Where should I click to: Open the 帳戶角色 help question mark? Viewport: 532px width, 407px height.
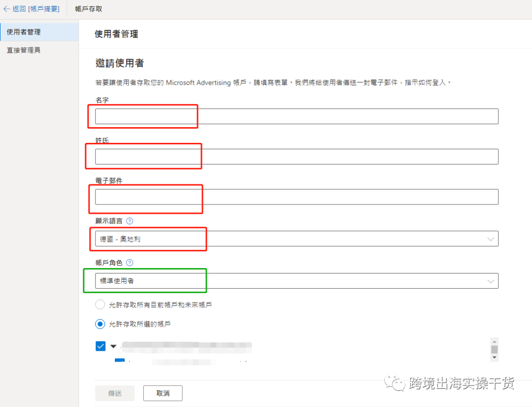(129, 263)
